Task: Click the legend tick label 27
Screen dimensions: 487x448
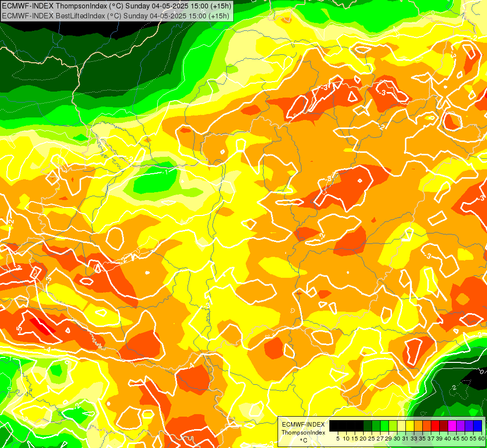Action: (380, 439)
